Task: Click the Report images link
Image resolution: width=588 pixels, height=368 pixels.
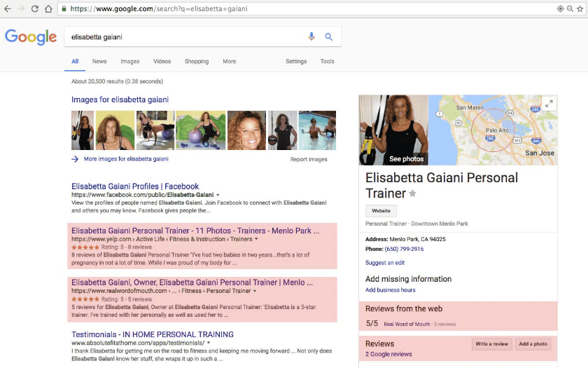Action: tap(309, 159)
